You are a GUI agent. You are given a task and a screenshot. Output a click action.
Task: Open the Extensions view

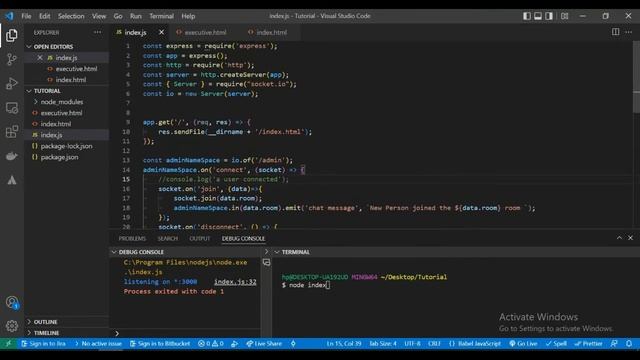pos(11,132)
